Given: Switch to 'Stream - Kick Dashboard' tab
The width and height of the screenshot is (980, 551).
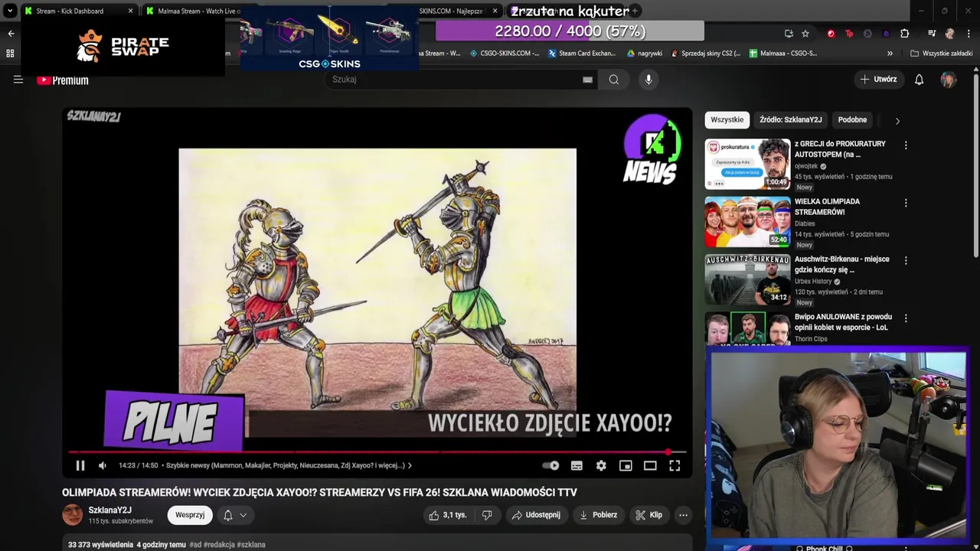Looking at the screenshot, I should point(77,11).
